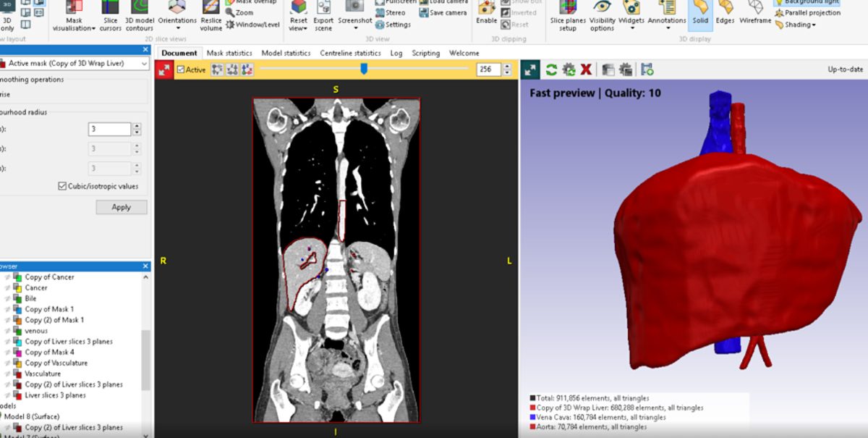Open the Centreline statistics tab
868x438 pixels.
click(x=350, y=53)
